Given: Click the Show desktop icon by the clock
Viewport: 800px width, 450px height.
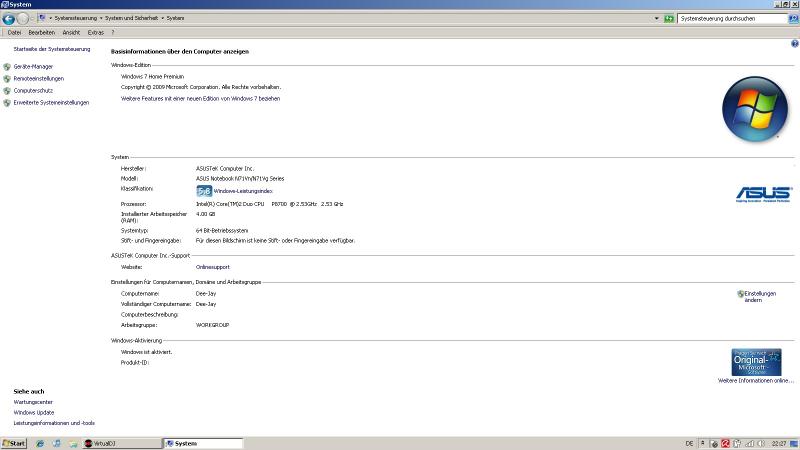Looking at the screenshot, I should coord(794,443).
